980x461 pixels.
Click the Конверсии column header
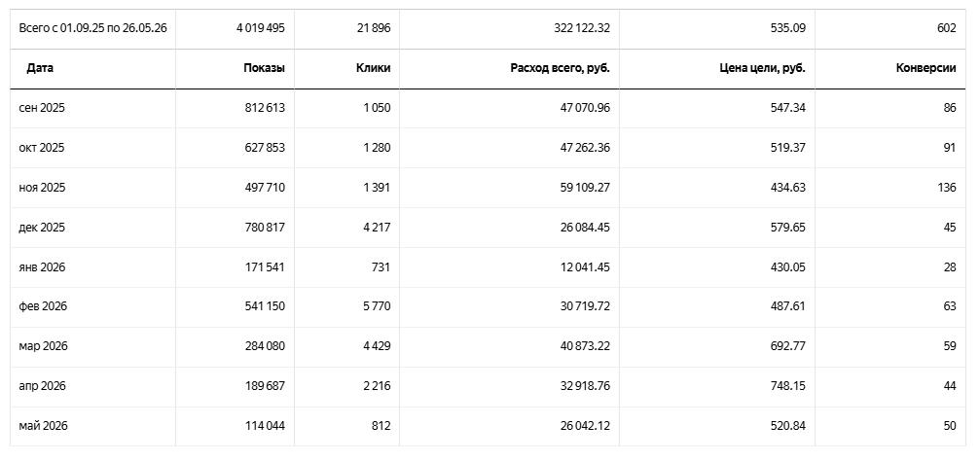click(x=926, y=69)
